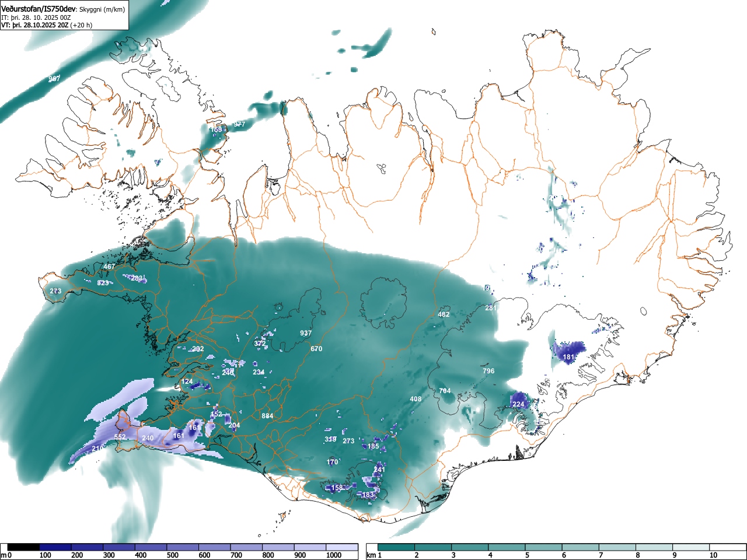Click visibility value 170 on the map

click(332, 462)
